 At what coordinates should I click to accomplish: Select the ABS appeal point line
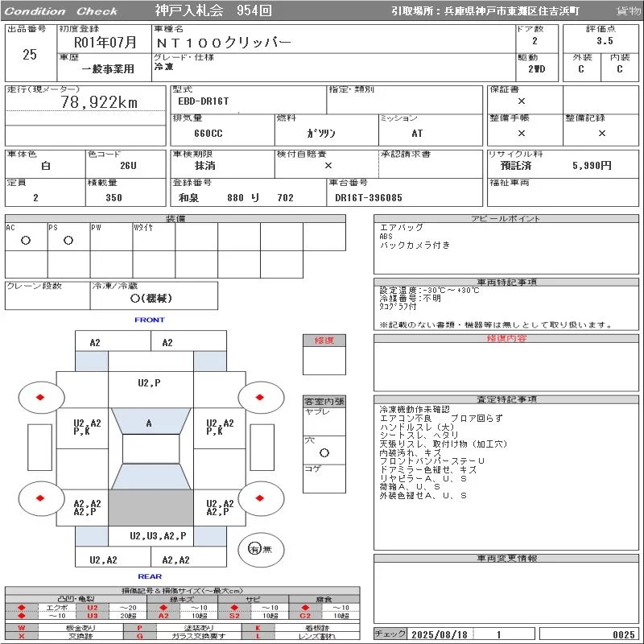386,236
